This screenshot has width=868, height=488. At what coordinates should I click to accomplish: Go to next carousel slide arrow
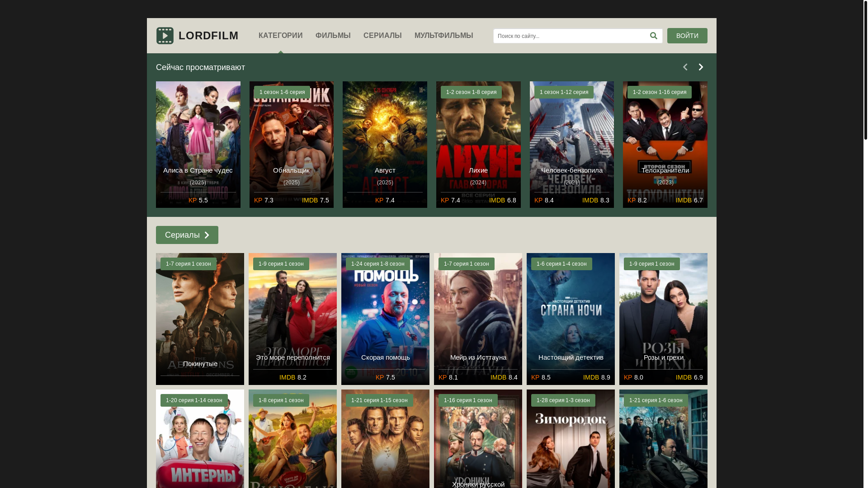(701, 67)
